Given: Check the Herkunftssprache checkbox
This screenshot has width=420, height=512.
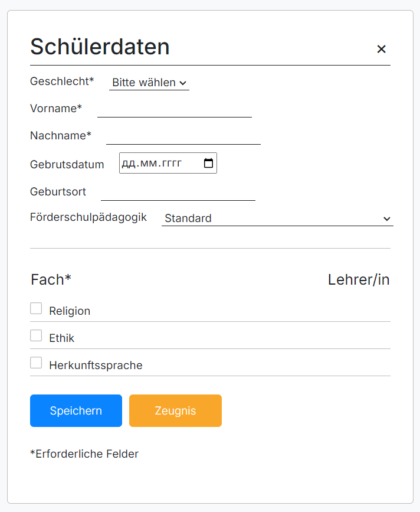Looking at the screenshot, I should pyautogui.click(x=36, y=363).
